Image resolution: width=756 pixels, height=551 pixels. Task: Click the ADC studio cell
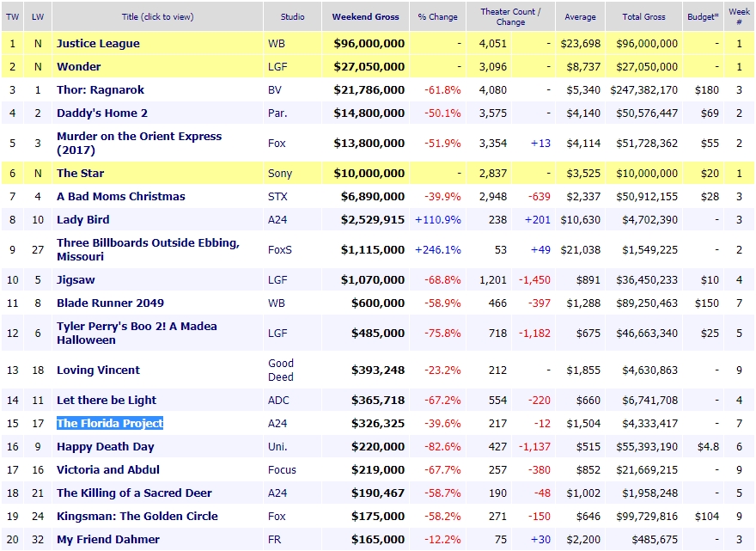278,400
